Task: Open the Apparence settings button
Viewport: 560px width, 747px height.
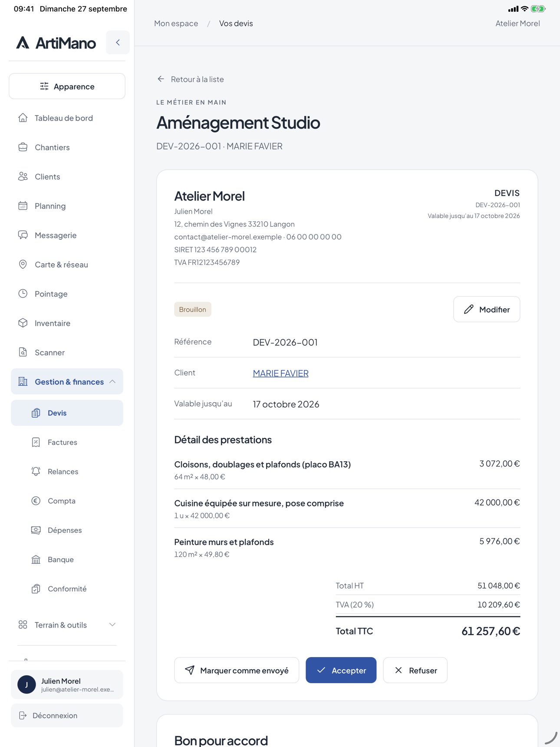Action: tap(67, 86)
